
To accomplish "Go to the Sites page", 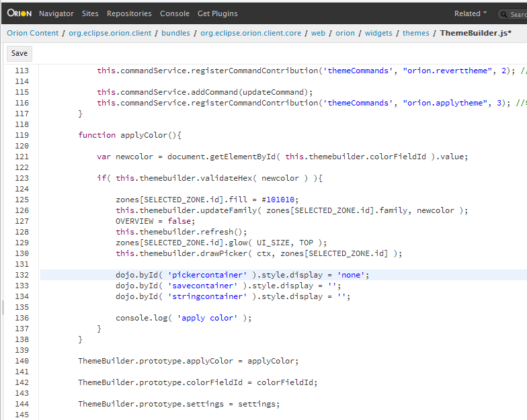I will [90, 13].
